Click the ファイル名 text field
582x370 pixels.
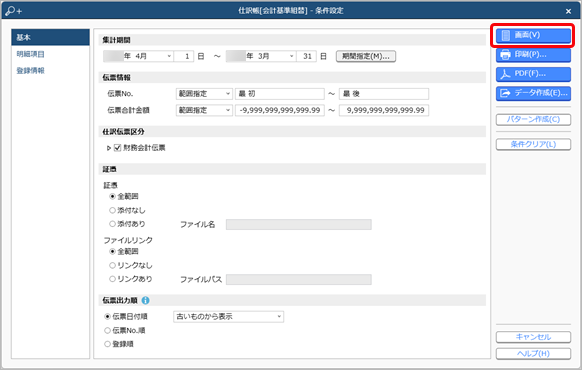pyautogui.click(x=299, y=225)
